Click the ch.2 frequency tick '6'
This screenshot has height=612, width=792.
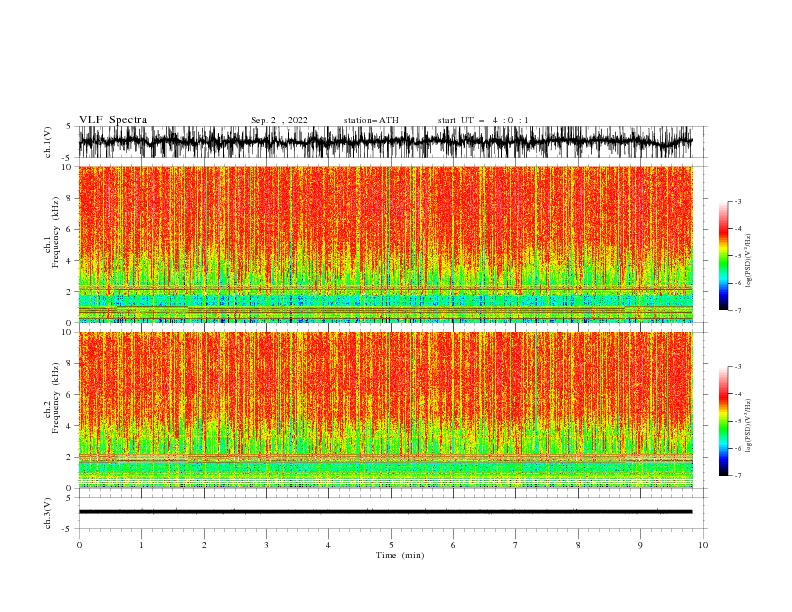pyautogui.click(x=70, y=395)
